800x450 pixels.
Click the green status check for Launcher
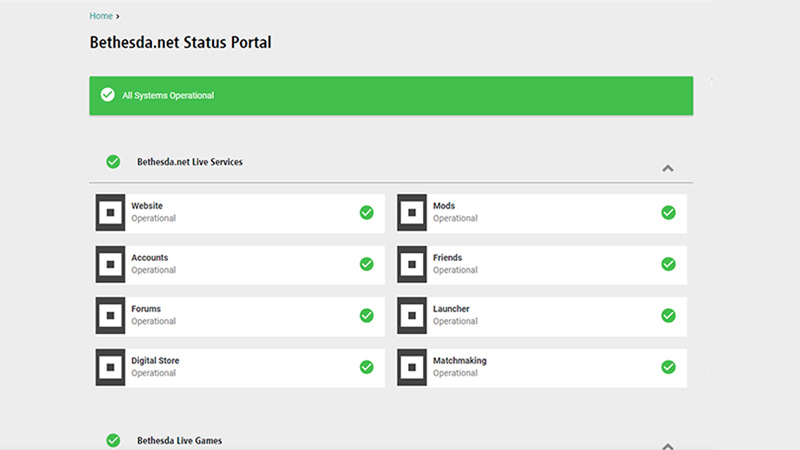(x=668, y=315)
